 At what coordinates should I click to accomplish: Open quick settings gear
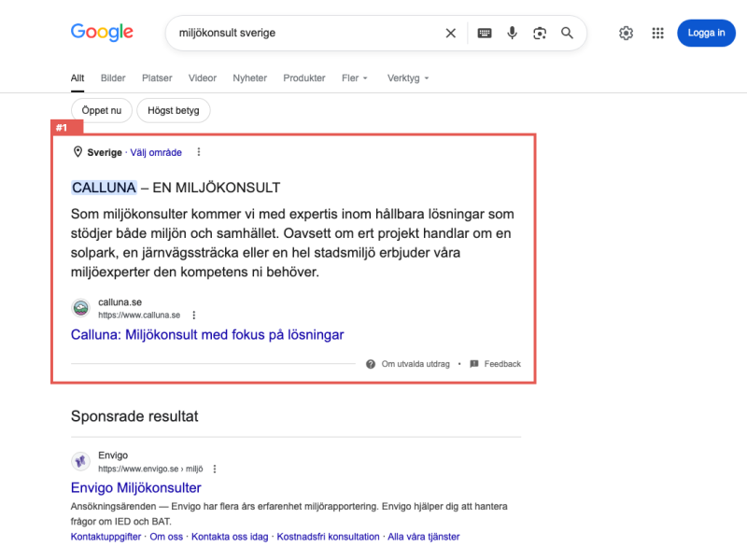tap(626, 33)
